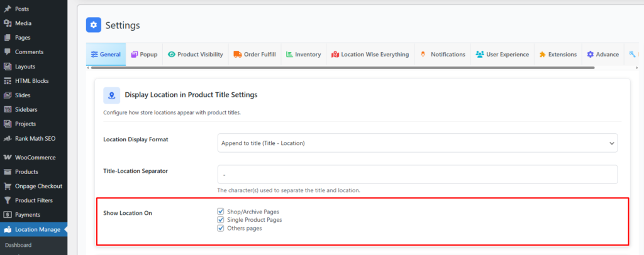Switch to the Popup tab
Screen dimensions: 644x255
coord(144,55)
